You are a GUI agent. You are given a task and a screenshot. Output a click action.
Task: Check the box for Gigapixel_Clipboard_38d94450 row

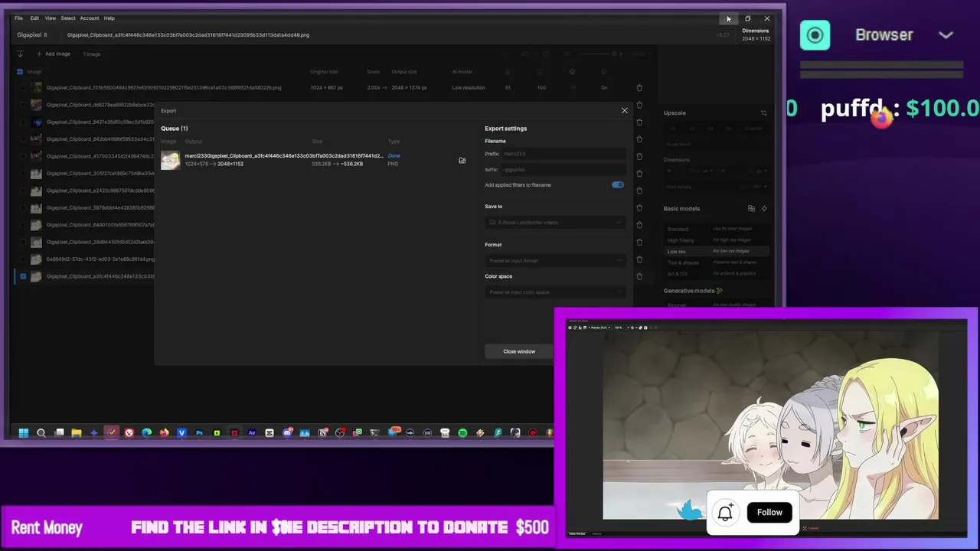[x=23, y=242]
